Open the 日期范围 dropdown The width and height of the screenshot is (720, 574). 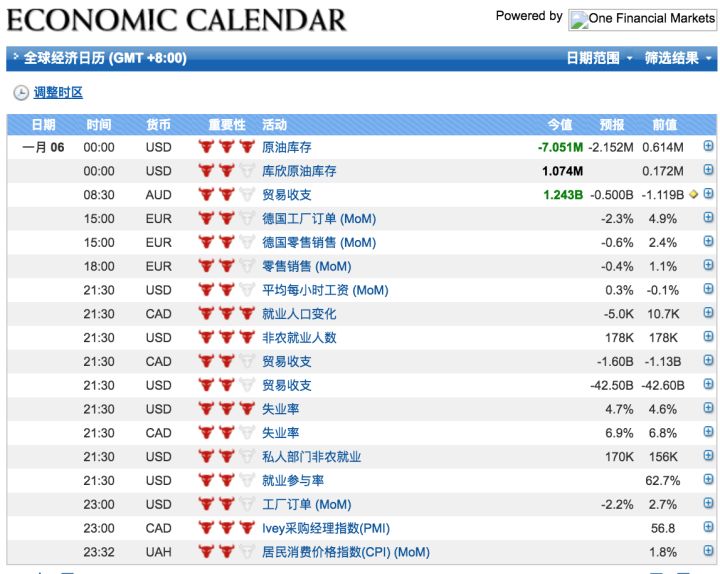coord(599,59)
